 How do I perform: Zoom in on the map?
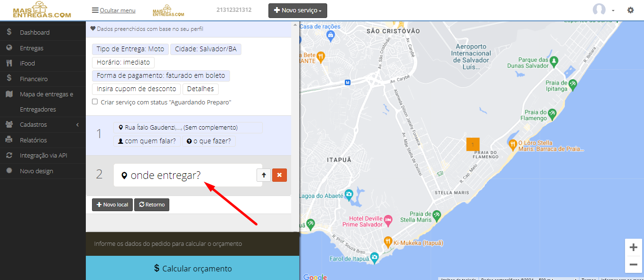pyautogui.click(x=633, y=247)
